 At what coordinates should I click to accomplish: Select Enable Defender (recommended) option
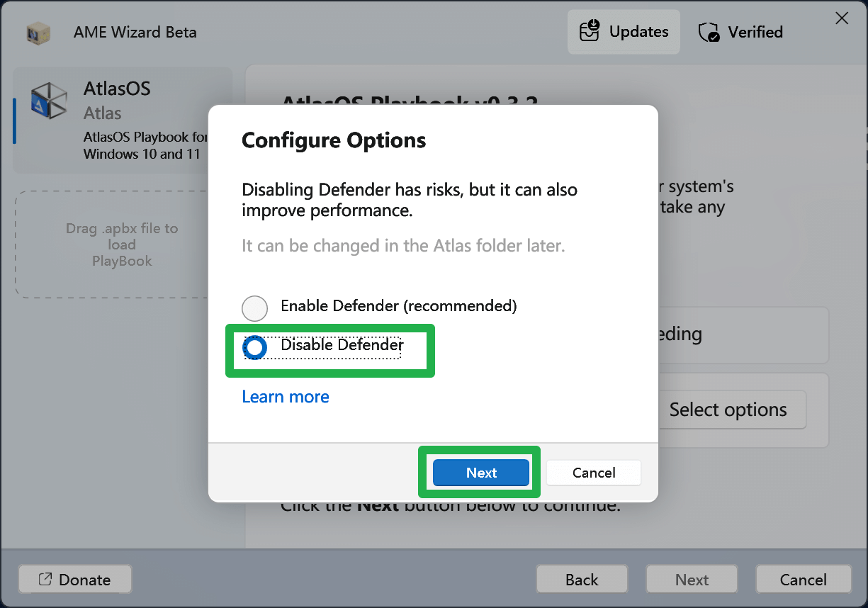tap(379, 307)
